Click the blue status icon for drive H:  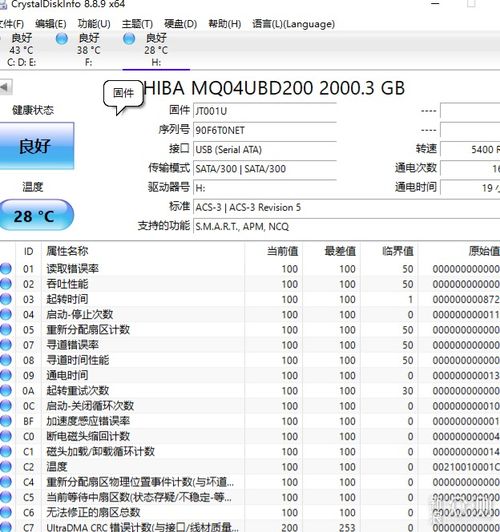tap(129, 39)
